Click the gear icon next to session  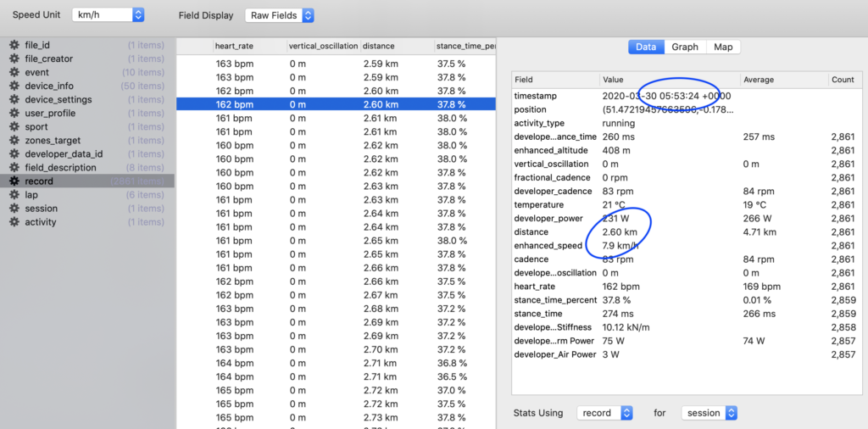14,208
